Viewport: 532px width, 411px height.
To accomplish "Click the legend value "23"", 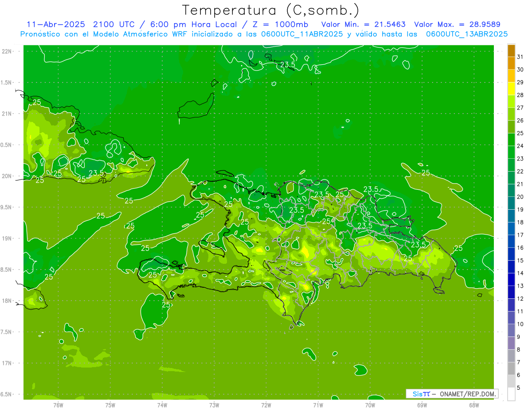I will 520,159.
